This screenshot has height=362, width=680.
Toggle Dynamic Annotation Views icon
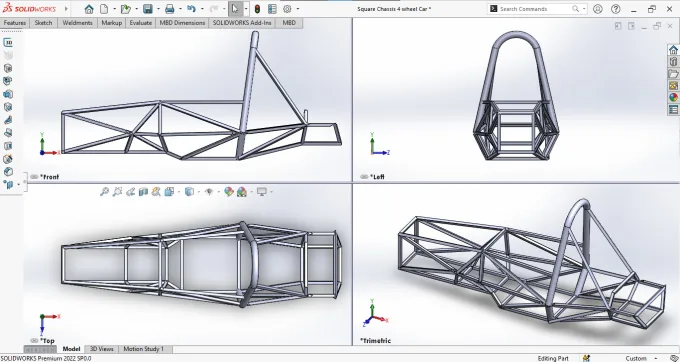pos(156,192)
